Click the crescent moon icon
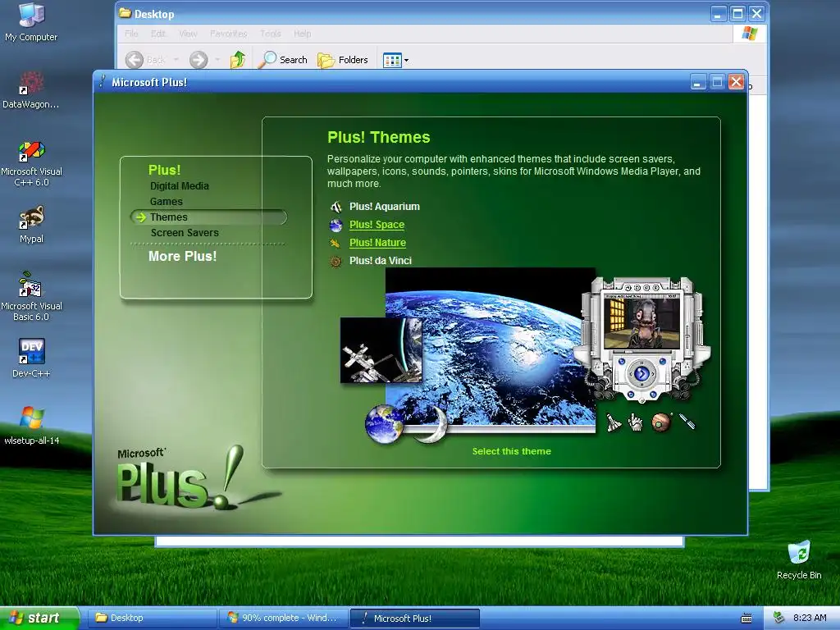 [x=434, y=424]
